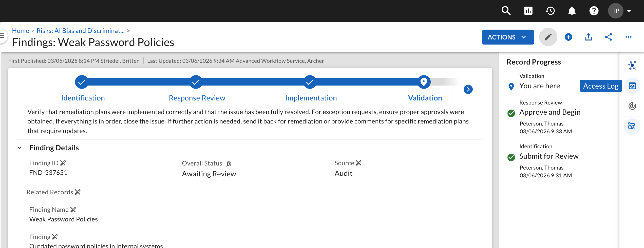The image size is (644, 248).
Task: Click the Identification stage label
Action: click(83, 98)
